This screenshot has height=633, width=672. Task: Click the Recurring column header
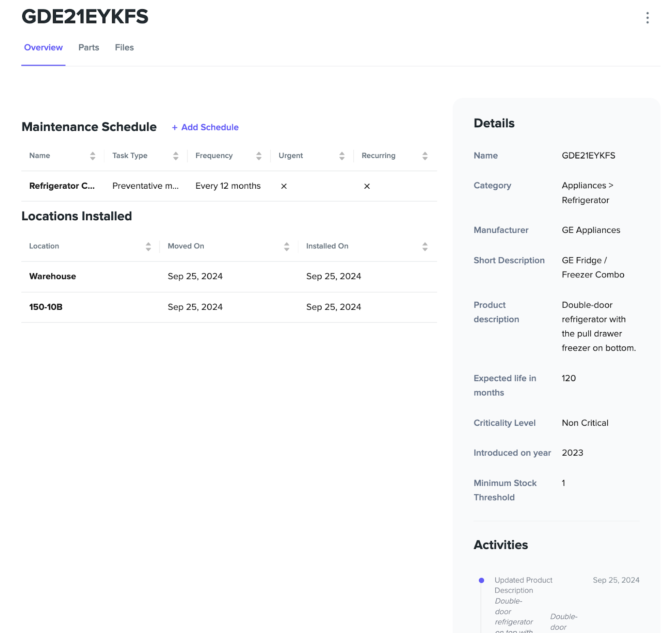point(378,156)
